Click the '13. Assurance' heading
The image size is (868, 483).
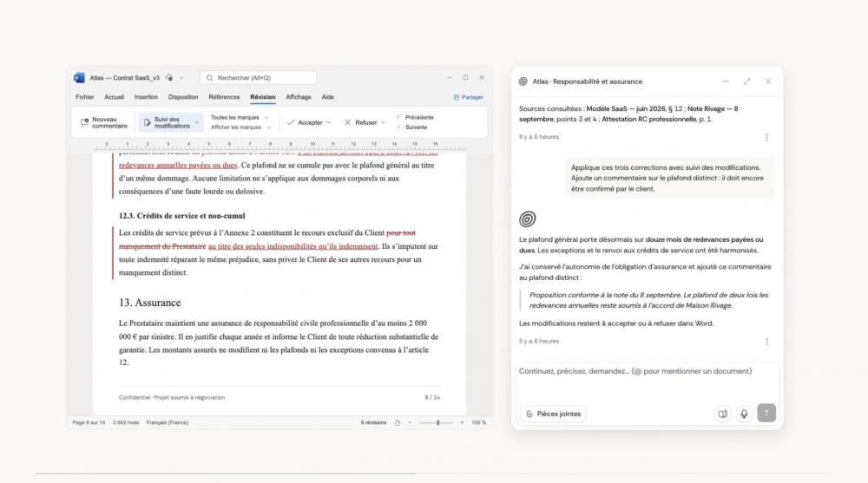149,303
